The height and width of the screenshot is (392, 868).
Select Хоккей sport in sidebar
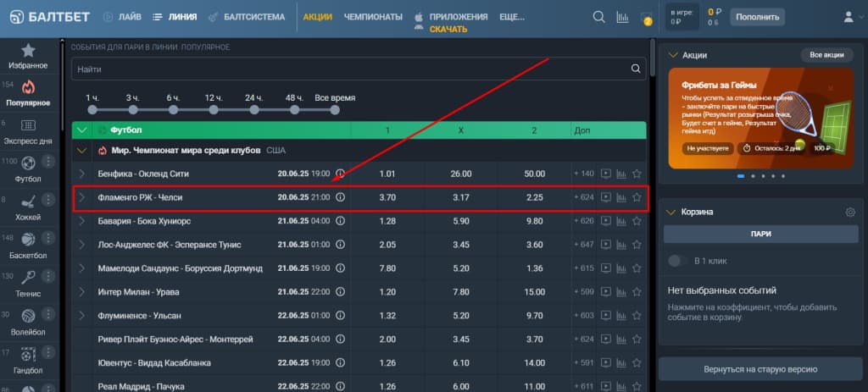point(28,208)
